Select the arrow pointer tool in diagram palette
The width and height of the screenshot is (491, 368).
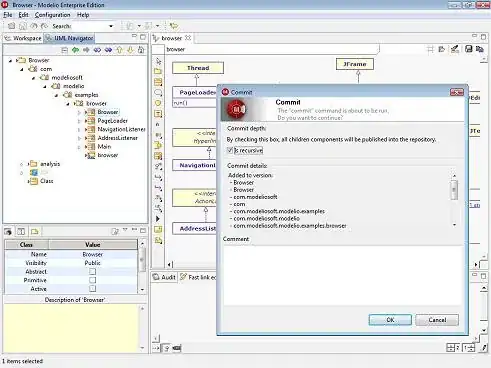click(158, 61)
